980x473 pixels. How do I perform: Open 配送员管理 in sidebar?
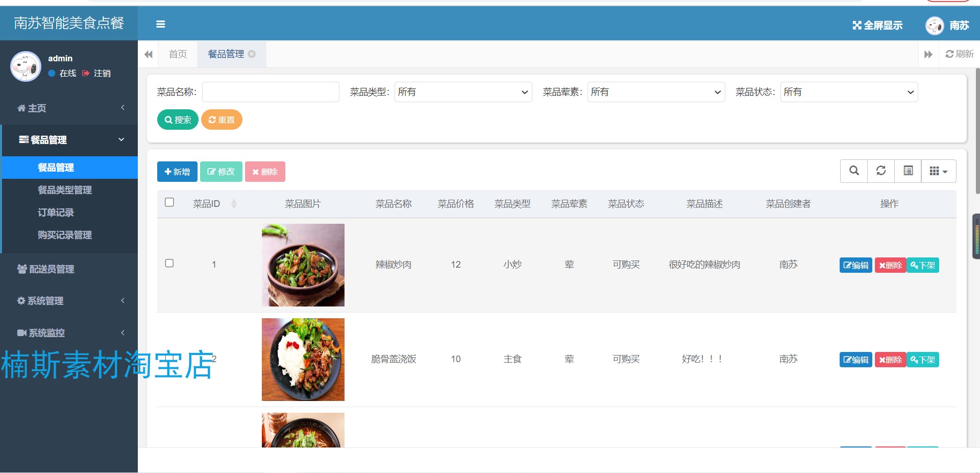coord(69,269)
